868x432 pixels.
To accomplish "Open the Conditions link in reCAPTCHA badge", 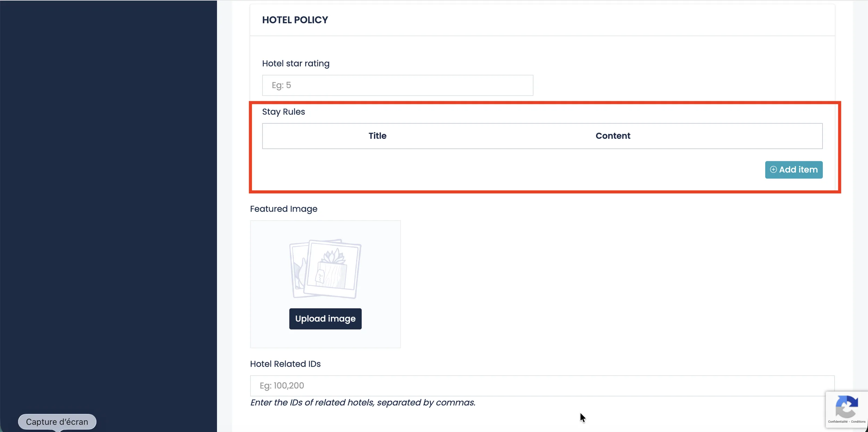I will [858, 422].
